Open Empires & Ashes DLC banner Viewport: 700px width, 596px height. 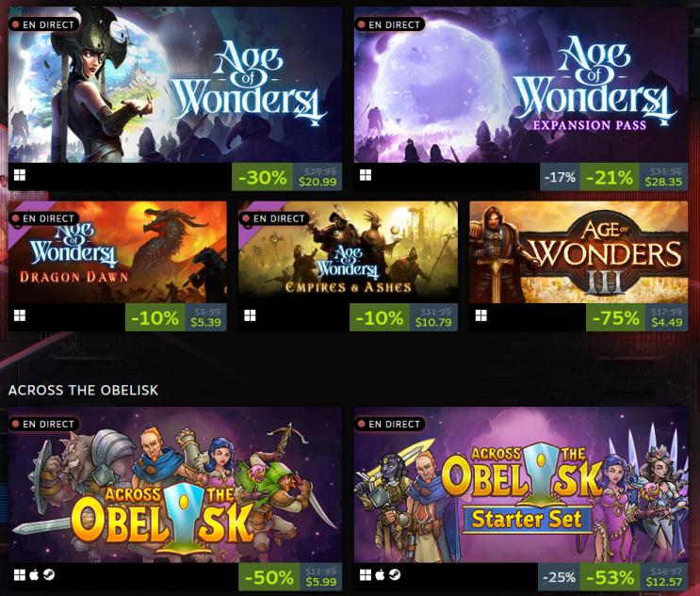coord(348,252)
